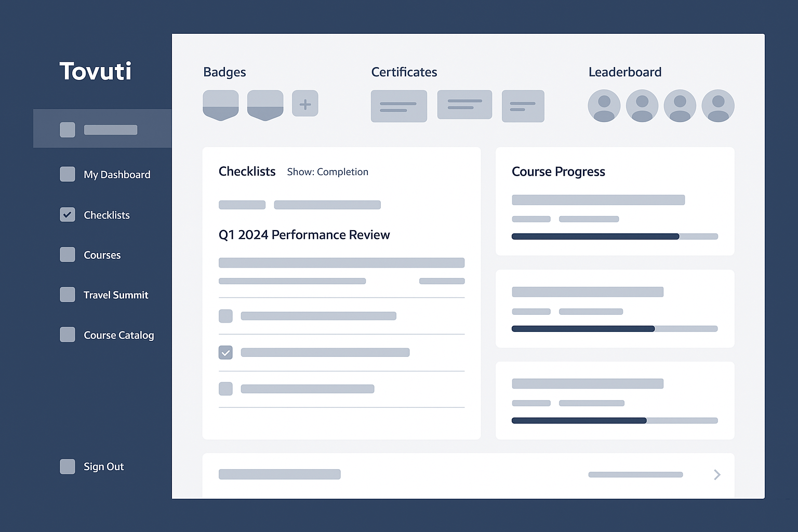Viewport: 798px width, 532px height.
Task: Click the Course Catalog sidebar icon
Action: [68, 335]
